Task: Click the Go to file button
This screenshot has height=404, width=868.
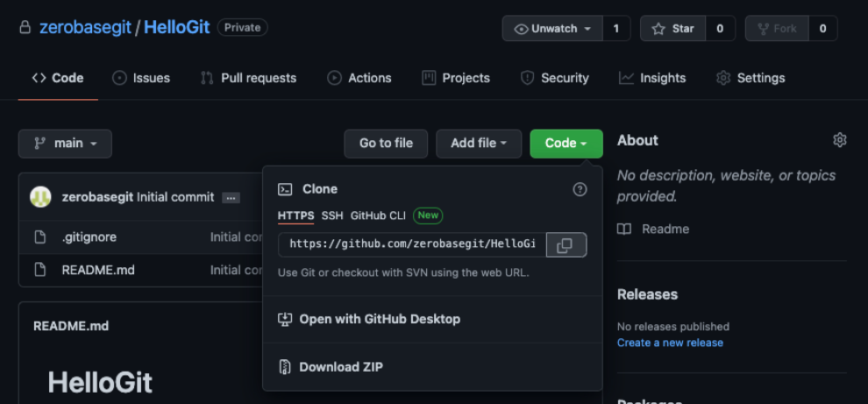Action: pyautogui.click(x=386, y=144)
